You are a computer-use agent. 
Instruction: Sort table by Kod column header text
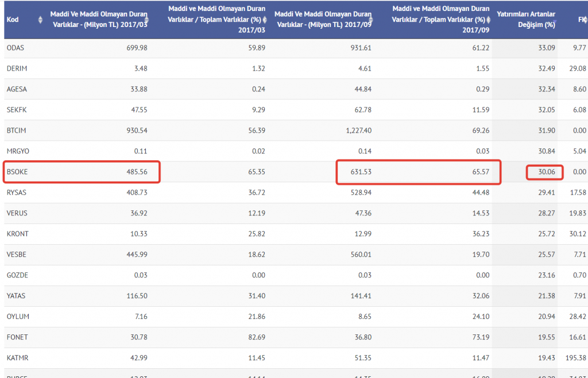[13, 20]
